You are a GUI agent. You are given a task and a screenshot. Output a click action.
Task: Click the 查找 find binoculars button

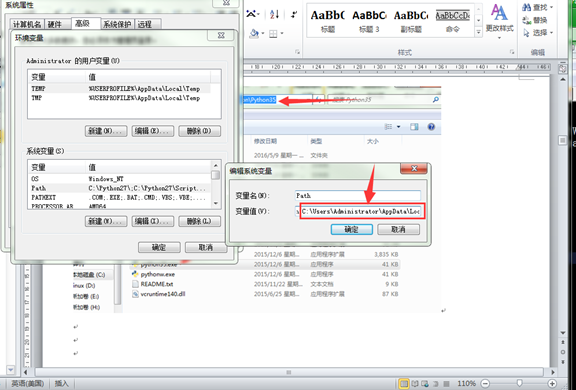(535, 7)
